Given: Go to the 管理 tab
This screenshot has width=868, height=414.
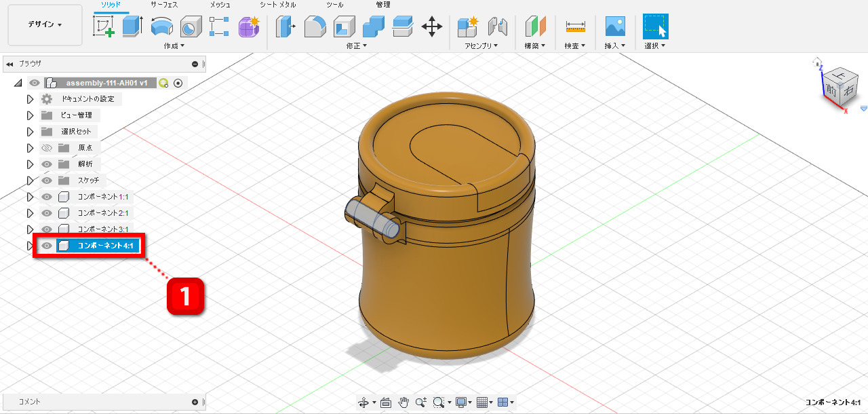Looking at the screenshot, I should [383, 5].
